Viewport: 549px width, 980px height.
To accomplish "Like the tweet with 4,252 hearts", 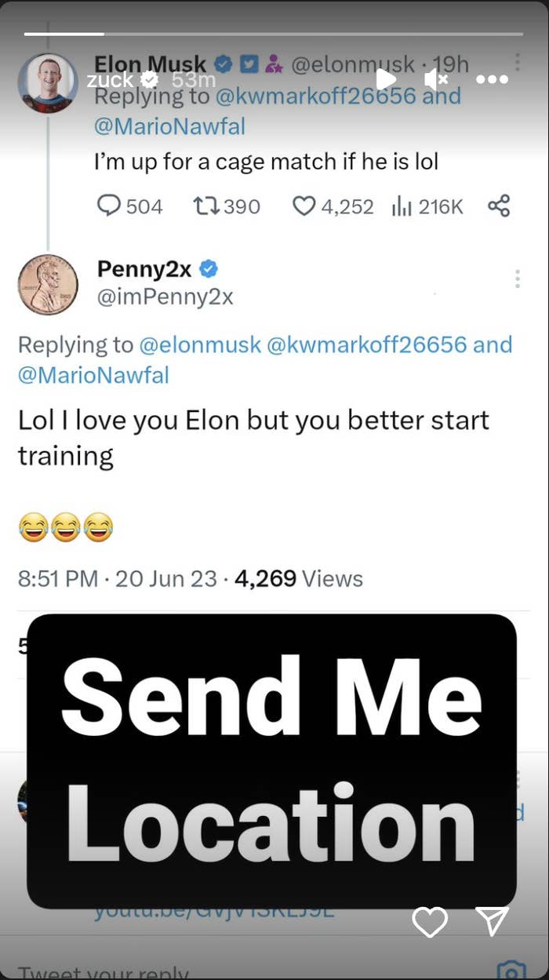I will (x=333, y=206).
